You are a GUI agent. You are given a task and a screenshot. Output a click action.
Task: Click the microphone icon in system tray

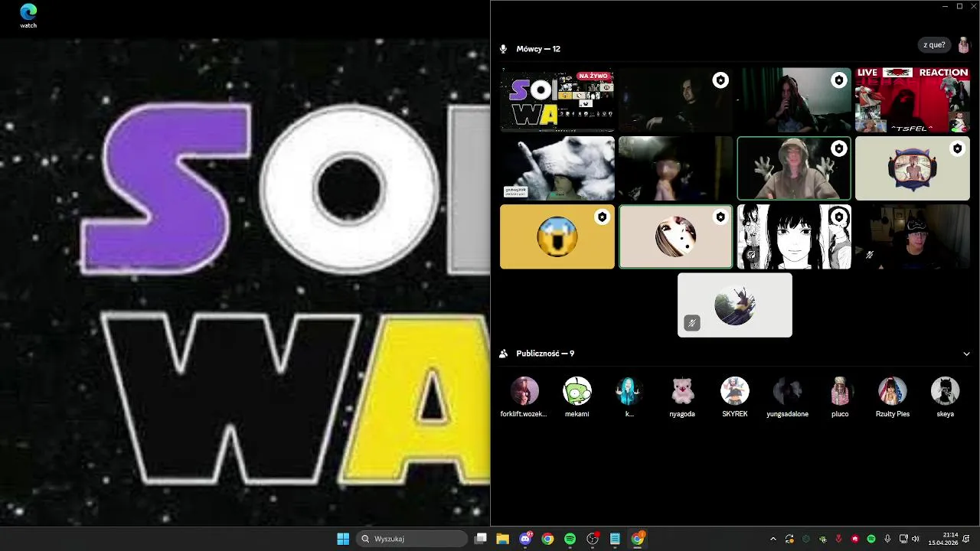887,539
